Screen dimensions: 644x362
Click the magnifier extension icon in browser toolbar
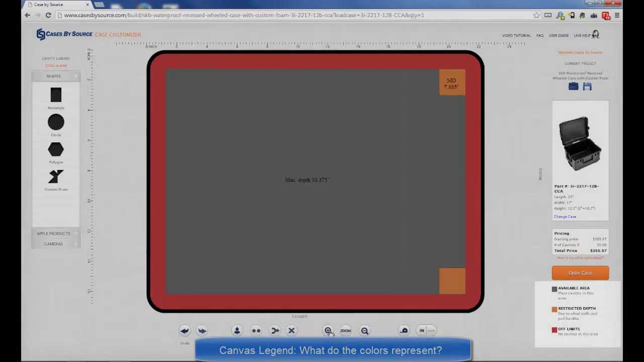tap(559, 16)
